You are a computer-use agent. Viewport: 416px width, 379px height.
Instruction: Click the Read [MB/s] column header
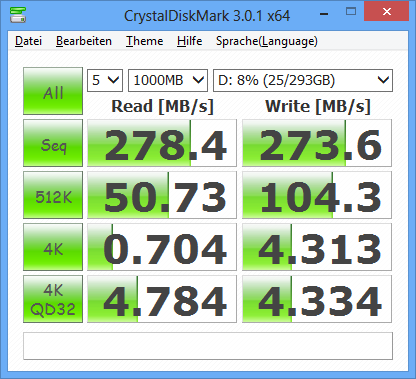[162, 107]
